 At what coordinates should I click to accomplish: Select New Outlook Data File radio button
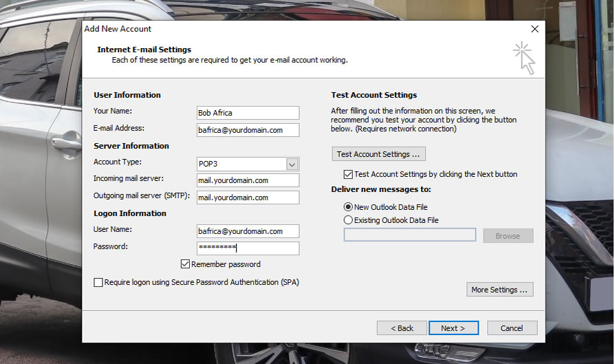(348, 206)
